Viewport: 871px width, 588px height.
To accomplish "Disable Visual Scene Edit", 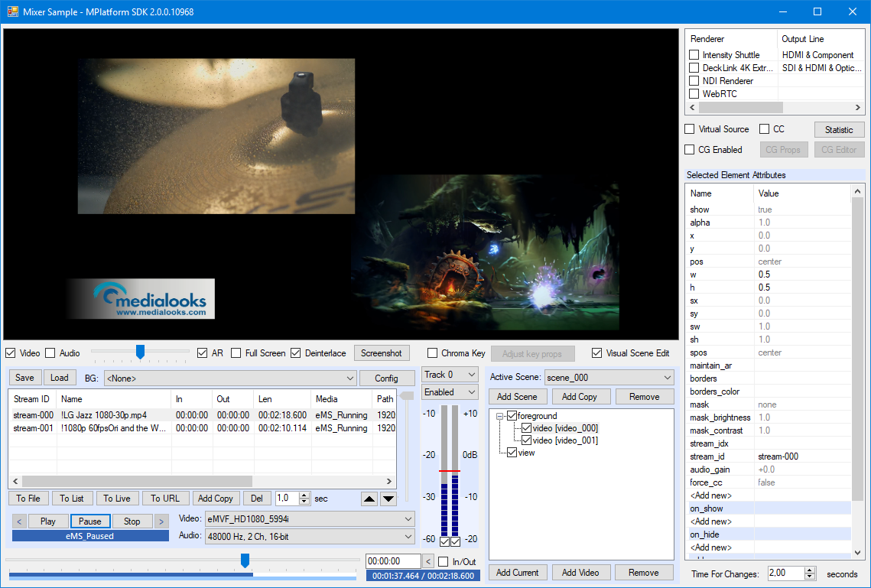I will [596, 353].
